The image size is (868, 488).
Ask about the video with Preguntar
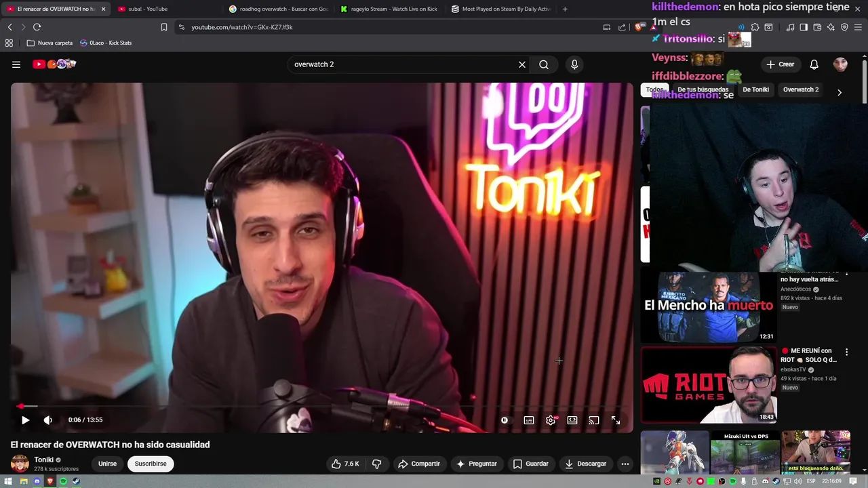point(477,464)
